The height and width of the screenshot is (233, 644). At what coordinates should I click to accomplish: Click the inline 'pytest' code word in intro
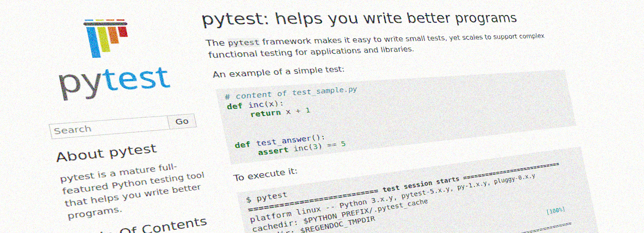tap(244, 42)
